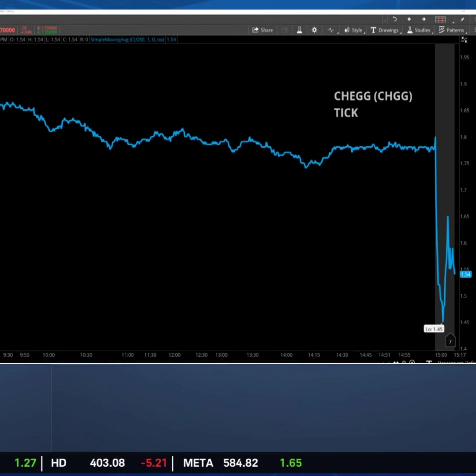Click the 1.8 price axis label

(463, 137)
